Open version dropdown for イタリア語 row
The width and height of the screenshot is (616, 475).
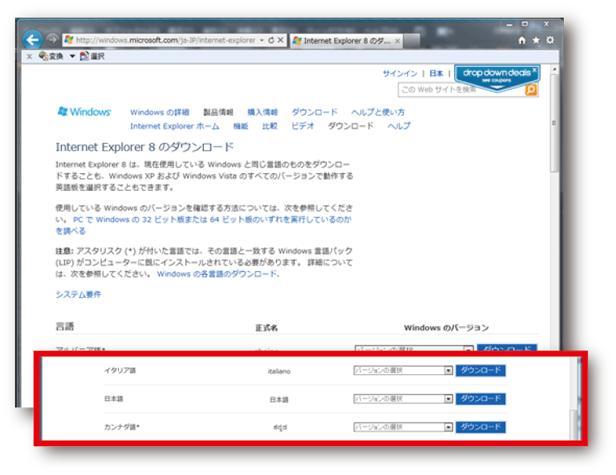click(x=403, y=370)
